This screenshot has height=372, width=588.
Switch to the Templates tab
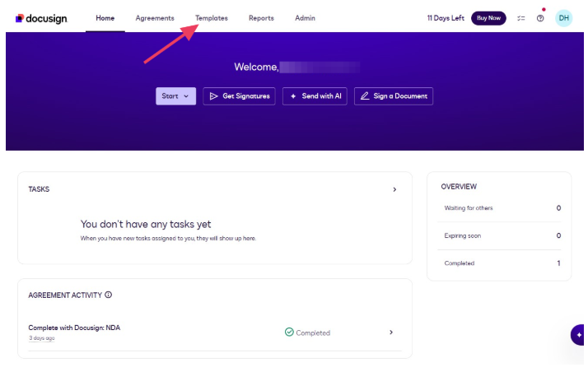tap(212, 18)
